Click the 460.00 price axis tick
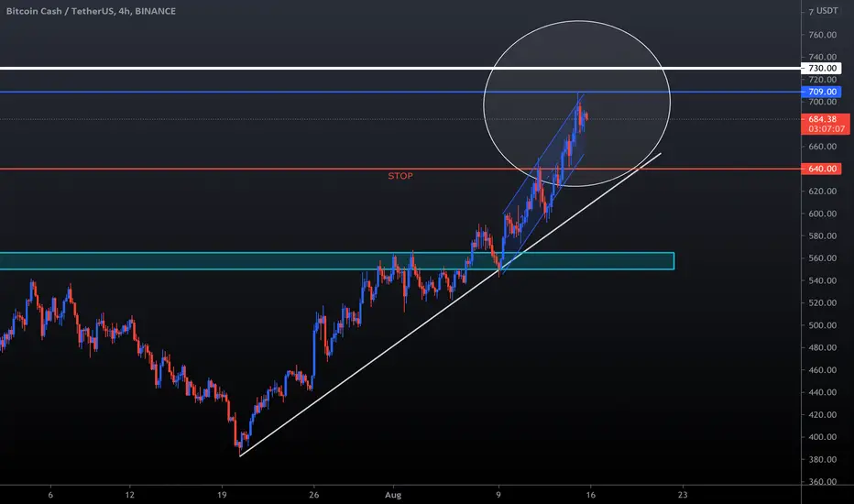 823,370
